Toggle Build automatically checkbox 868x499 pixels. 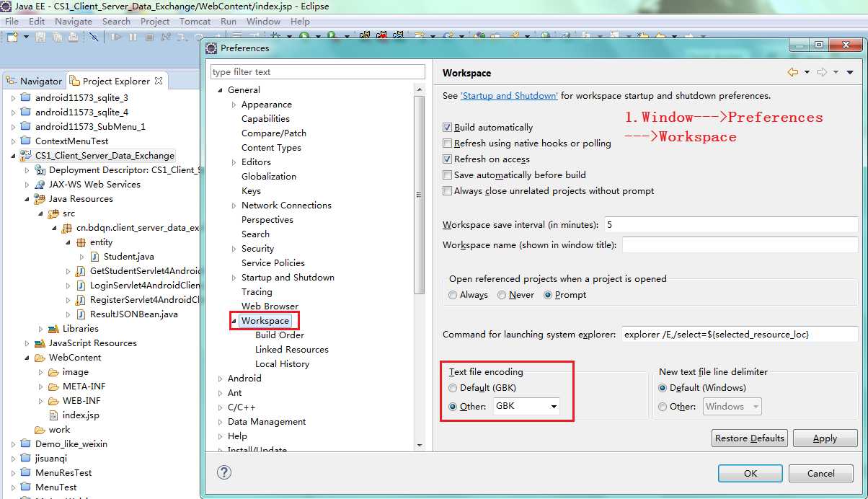(448, 128)
